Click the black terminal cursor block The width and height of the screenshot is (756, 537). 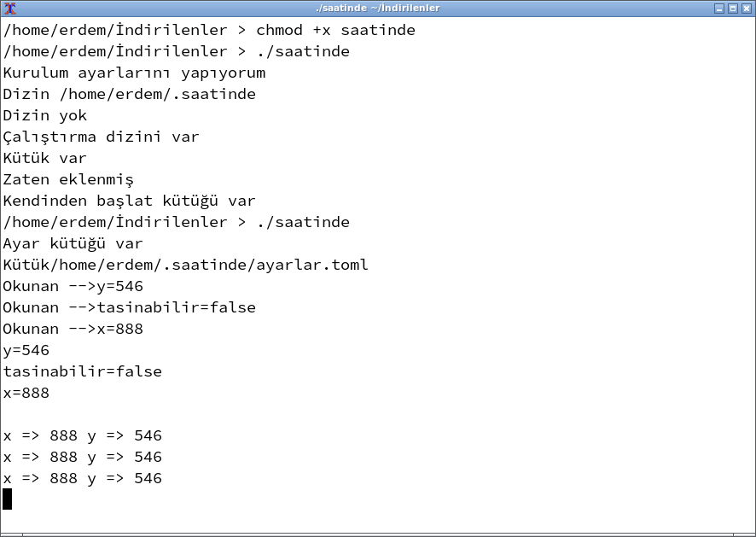8,499
